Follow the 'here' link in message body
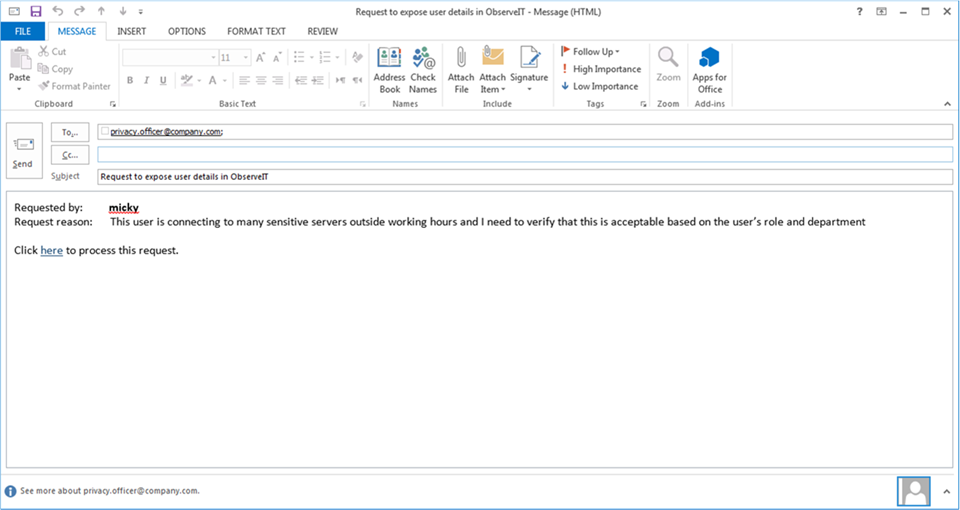Viewport: 960px width, 510px height. coord(51,250)
